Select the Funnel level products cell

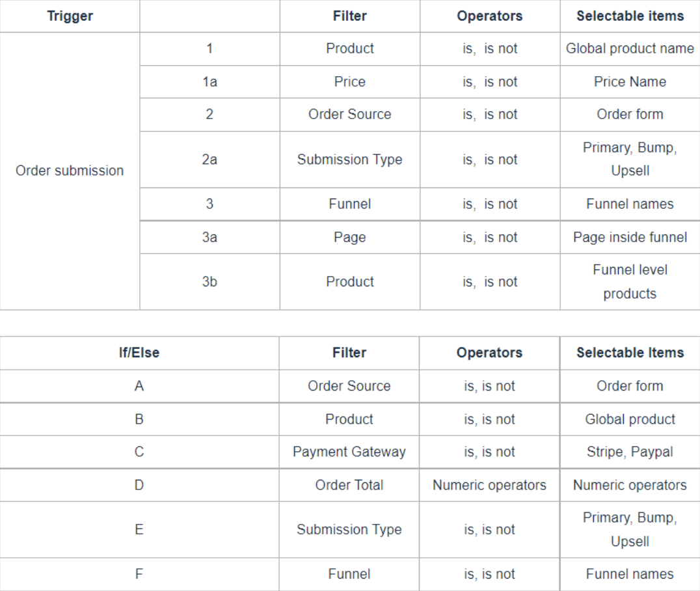630,282
